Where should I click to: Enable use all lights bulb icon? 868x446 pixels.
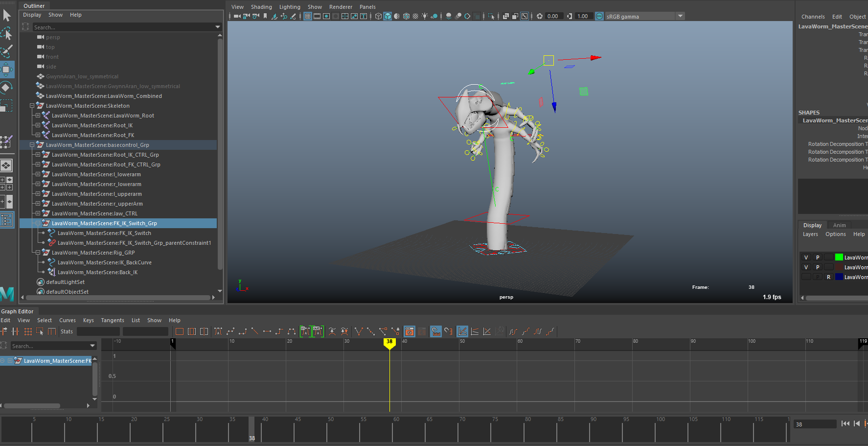pyautogui.click(x=425, y=16)
